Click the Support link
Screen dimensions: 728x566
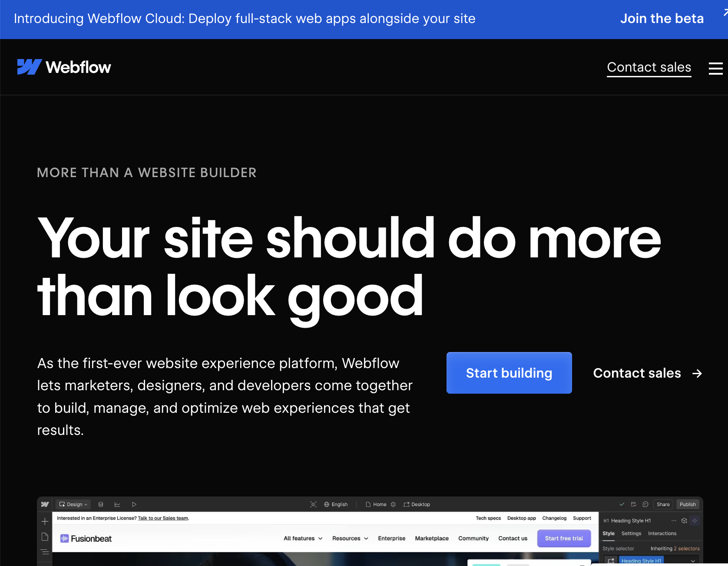point(582,518)
